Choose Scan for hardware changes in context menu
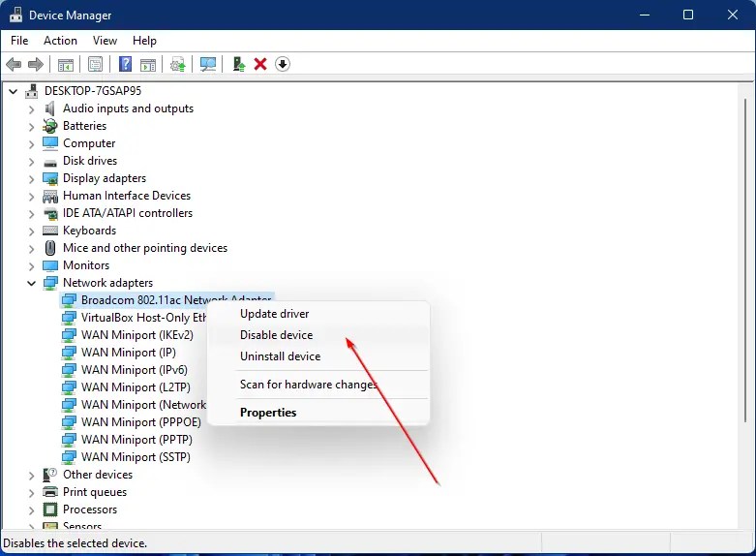The image size is (756, 556). pyautogui.click(x=318, y=385)
